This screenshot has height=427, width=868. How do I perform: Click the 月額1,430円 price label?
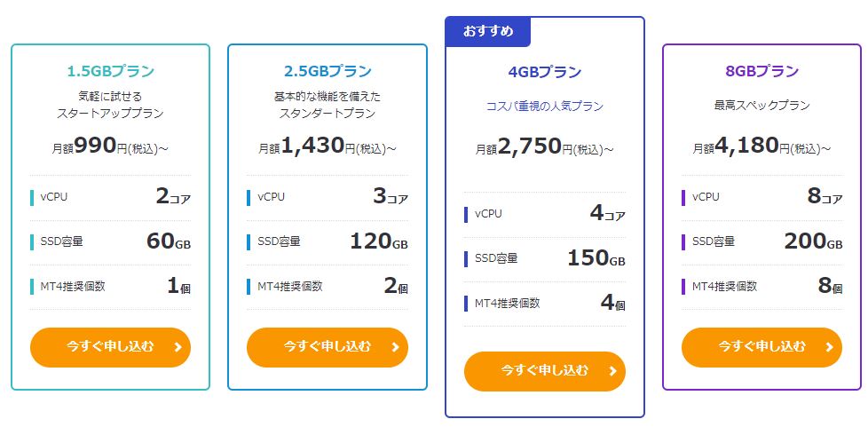(327, 146)
